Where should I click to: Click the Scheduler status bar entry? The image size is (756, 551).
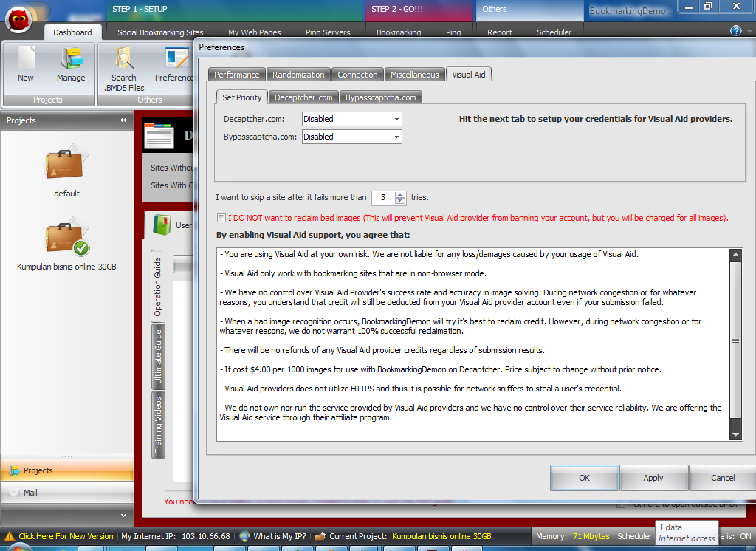(634, 536)
